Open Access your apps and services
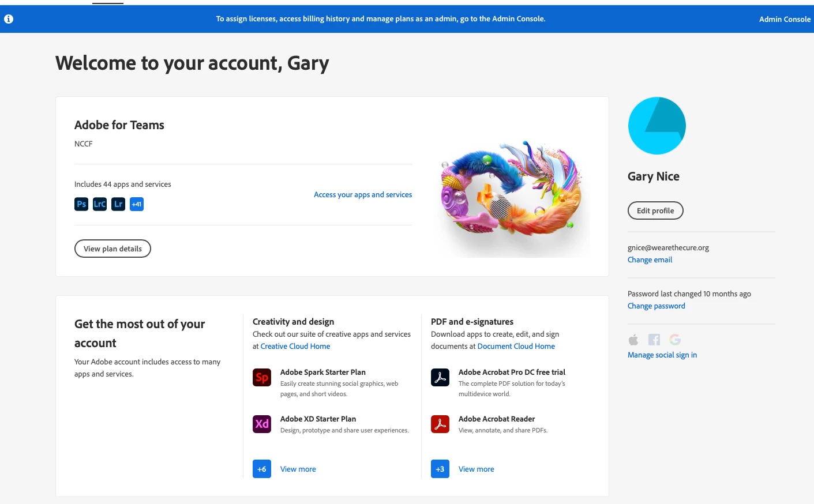This screenshot has width=814, height=504. [363, 195]
